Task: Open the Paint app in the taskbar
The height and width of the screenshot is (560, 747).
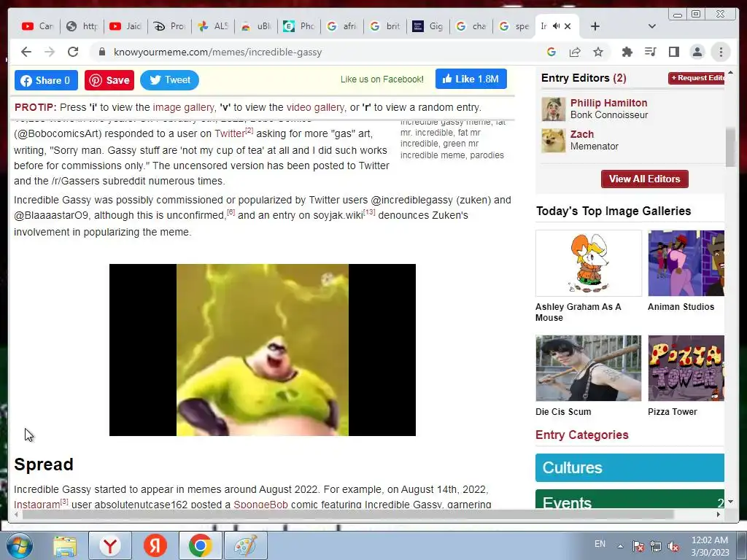Action: [245, 545]
